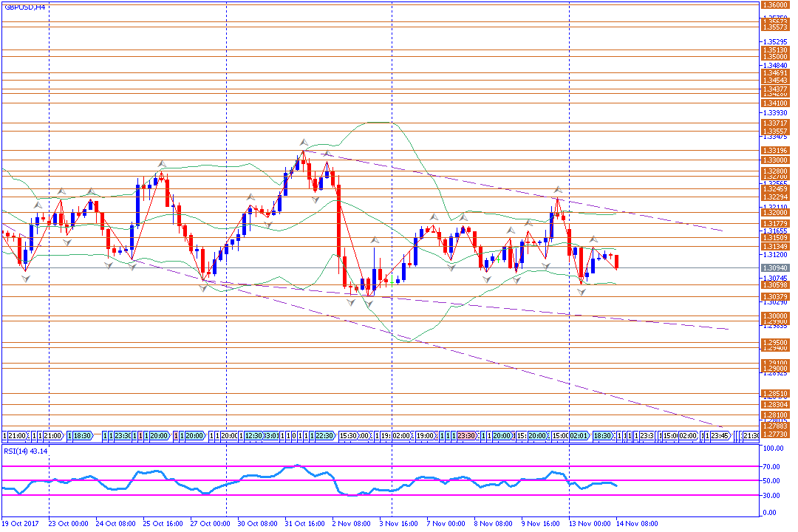Select the 1.29500 price level label

click(x=774, y=343)
